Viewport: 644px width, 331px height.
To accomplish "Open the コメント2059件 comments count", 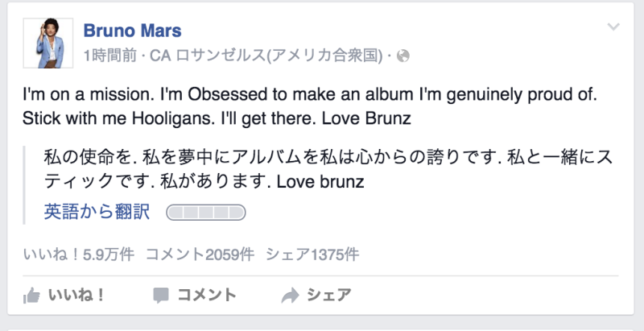I will [x=200, y=254].
